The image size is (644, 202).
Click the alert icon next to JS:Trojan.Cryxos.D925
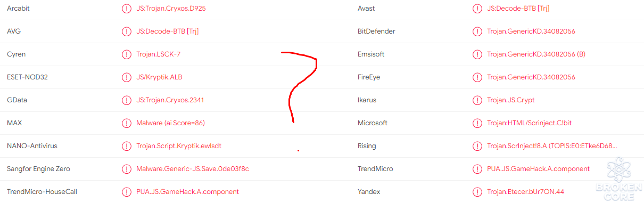pos(127,9)
